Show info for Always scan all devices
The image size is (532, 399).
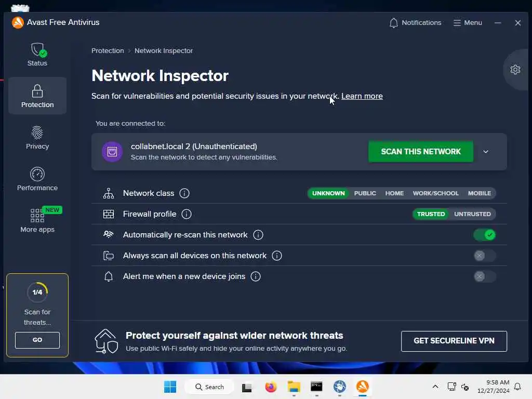277,256
